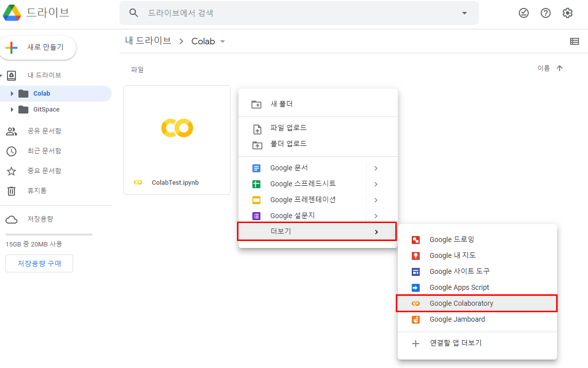The width and height of the screenshot is (588, 368).
Task: Open the help question mark icon
Action: [x=546, y=13]
